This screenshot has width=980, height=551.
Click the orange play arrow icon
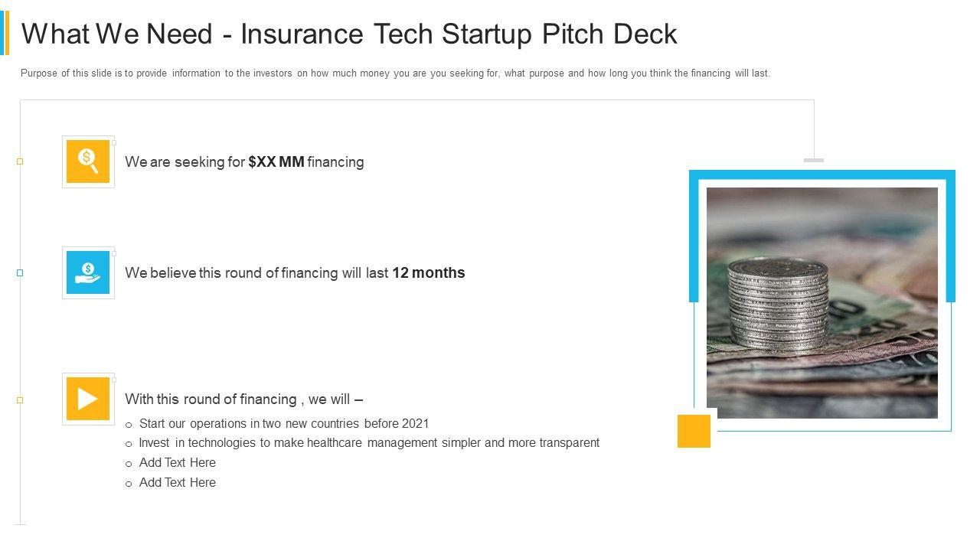click(x=88, y=399)
